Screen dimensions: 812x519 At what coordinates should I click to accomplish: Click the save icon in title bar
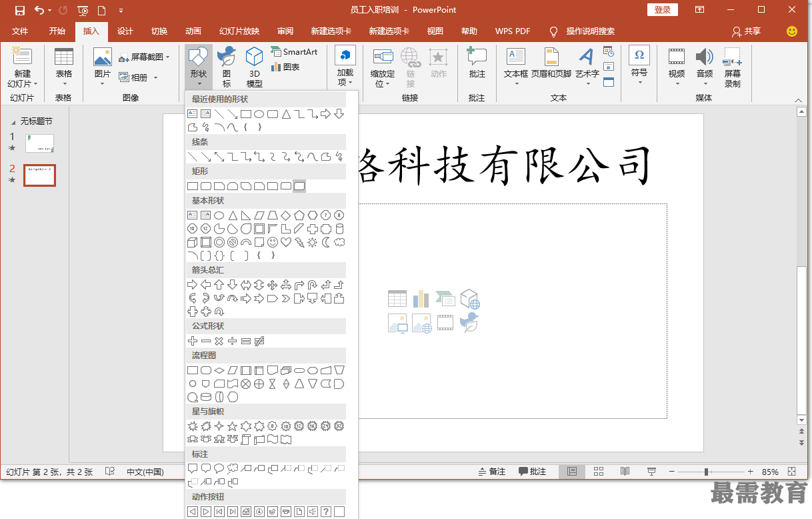pos(20,10)
